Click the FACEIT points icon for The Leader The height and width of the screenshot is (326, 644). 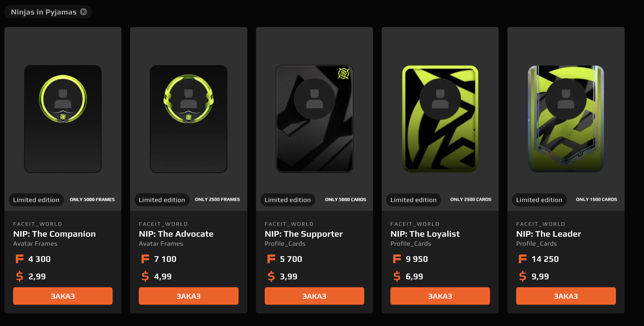click(523, 259)
